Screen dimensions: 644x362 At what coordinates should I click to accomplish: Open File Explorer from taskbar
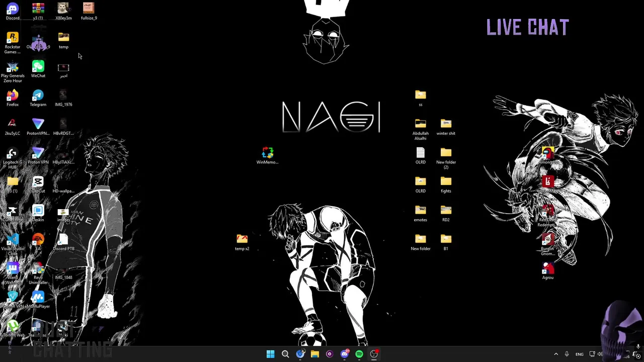pos(315,354)
